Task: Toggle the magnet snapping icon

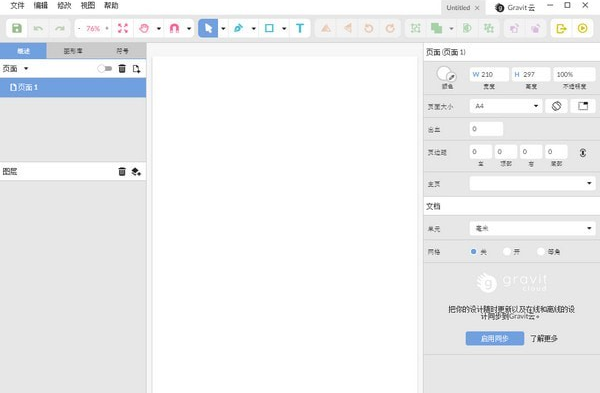Action: 174,28
